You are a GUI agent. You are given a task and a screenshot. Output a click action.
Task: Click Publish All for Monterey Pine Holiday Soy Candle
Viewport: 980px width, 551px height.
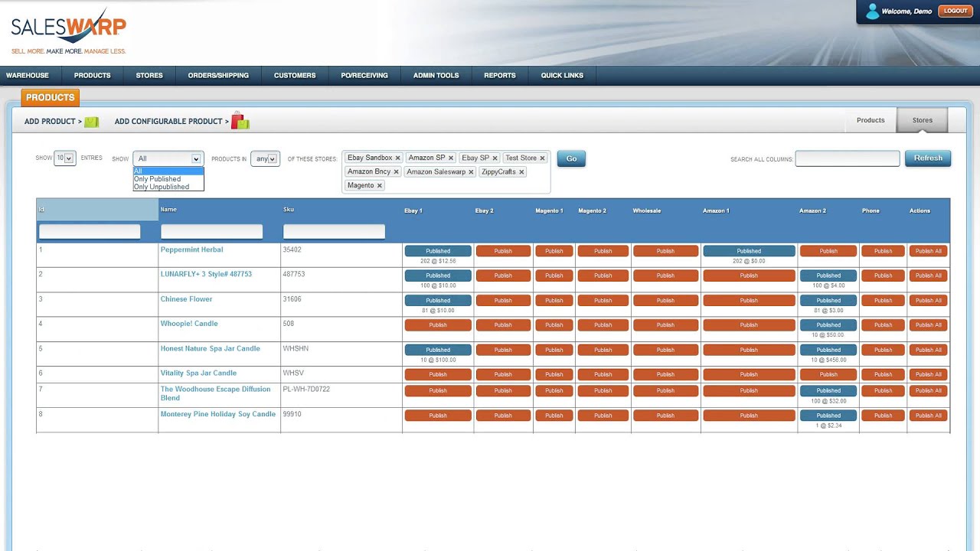pyautogui.click(x=928, y=416)
